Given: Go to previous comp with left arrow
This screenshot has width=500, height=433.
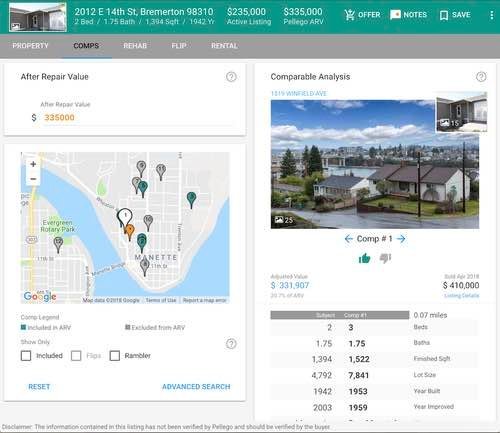Looking at the screenshot, I should (x=349, y=239).
